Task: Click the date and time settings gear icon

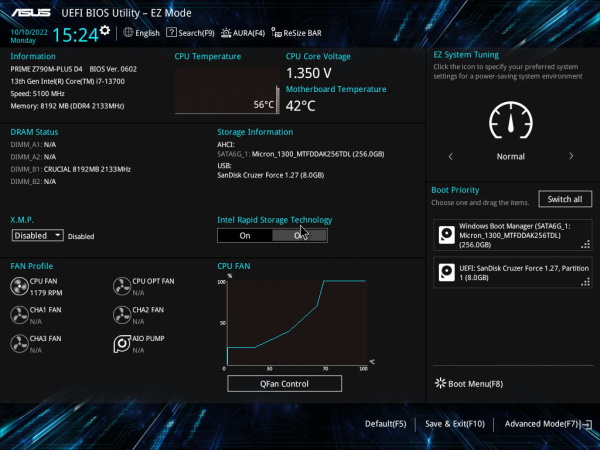Action: click(108, 34)
